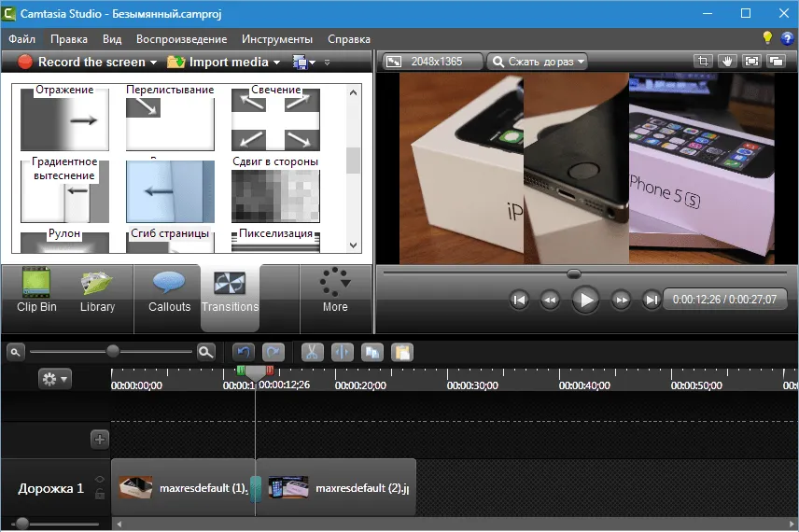This screenshot has height=532, width=799.
Task: Play the preview video
Action: point(585,300)
